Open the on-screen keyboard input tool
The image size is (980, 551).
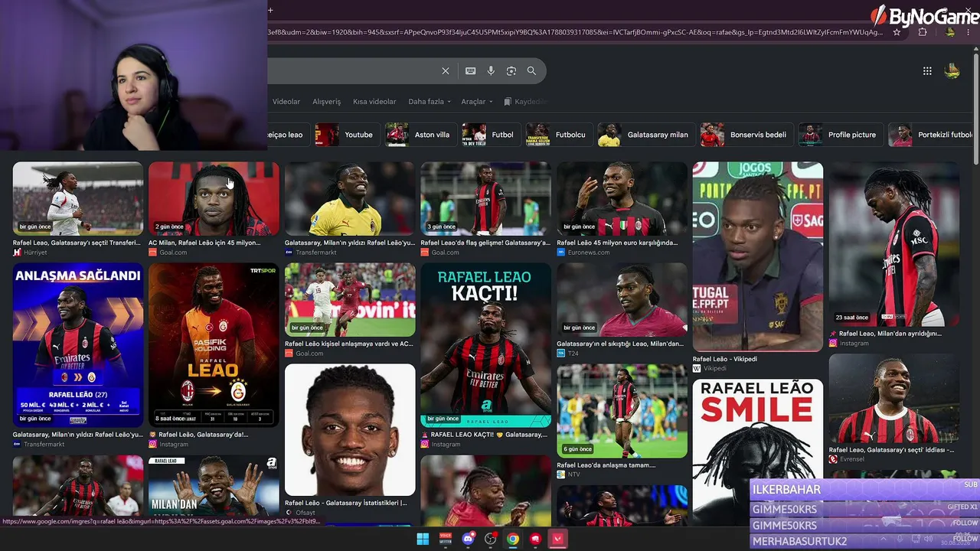tap(471, 71)
